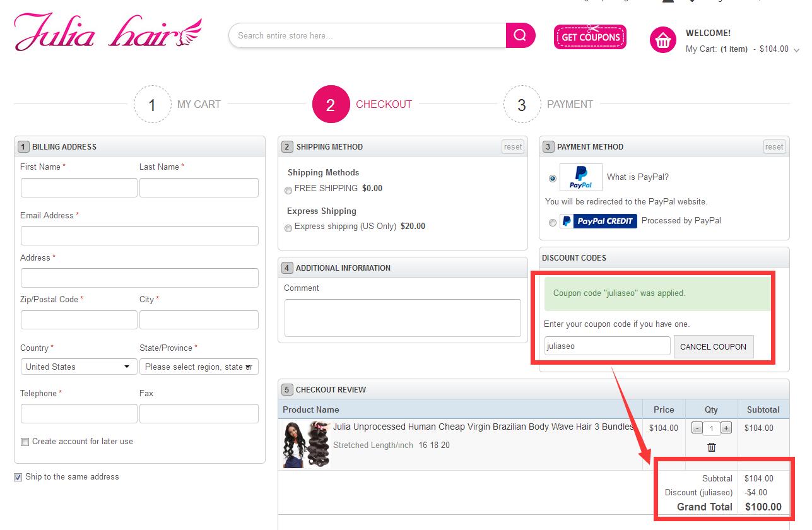Click the product hair thumbnail image
Viewport: 812px width, 530px height.
(307, 445)
